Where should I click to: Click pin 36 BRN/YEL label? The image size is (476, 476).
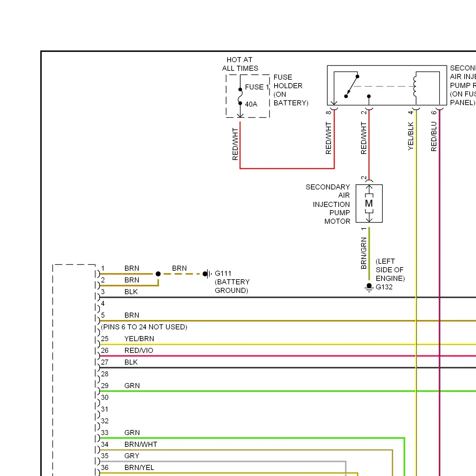pos(139,467)
